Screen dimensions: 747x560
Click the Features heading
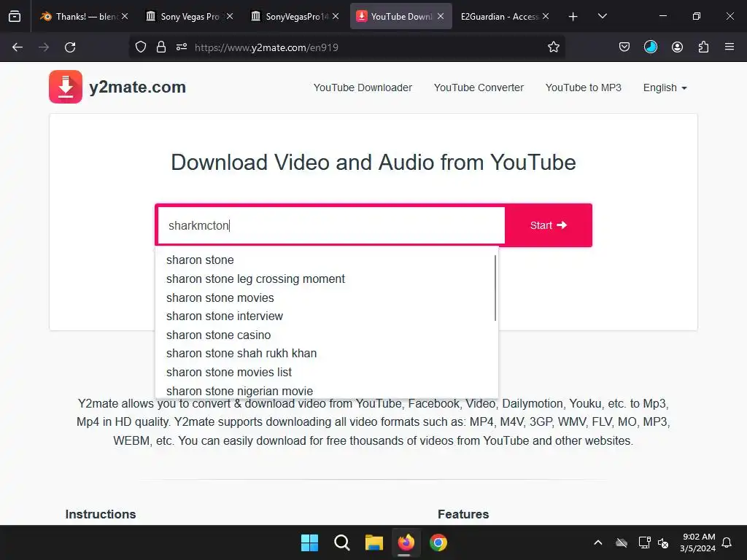click(x=463, y=514)
